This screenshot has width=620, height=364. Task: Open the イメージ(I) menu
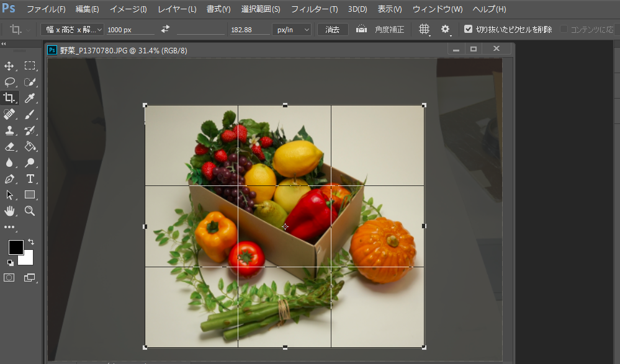[x=128, y=9]
